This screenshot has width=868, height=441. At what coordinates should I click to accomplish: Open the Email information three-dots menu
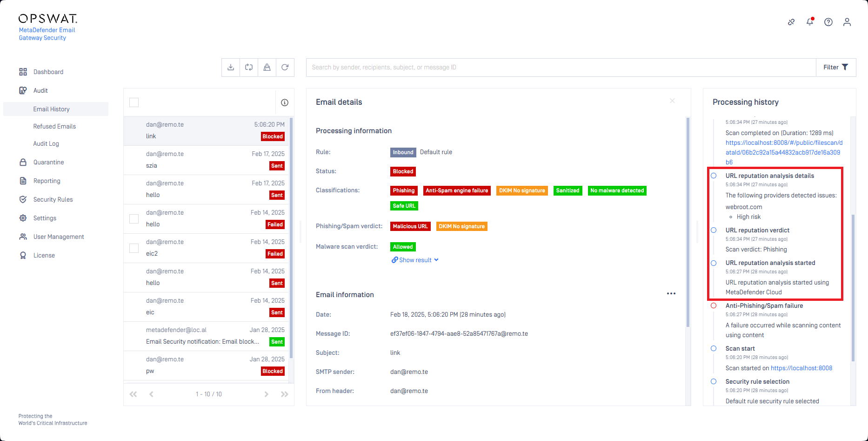[x=671, y=293]
